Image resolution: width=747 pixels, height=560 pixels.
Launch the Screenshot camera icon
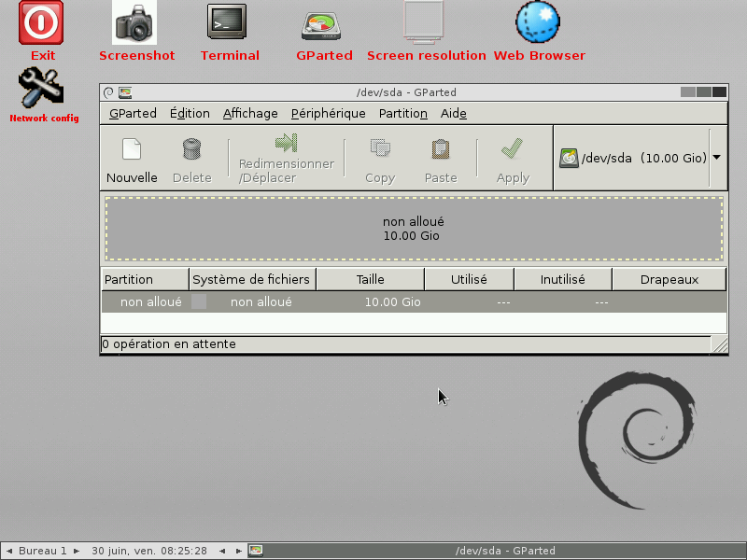click(x=134, y=22)
